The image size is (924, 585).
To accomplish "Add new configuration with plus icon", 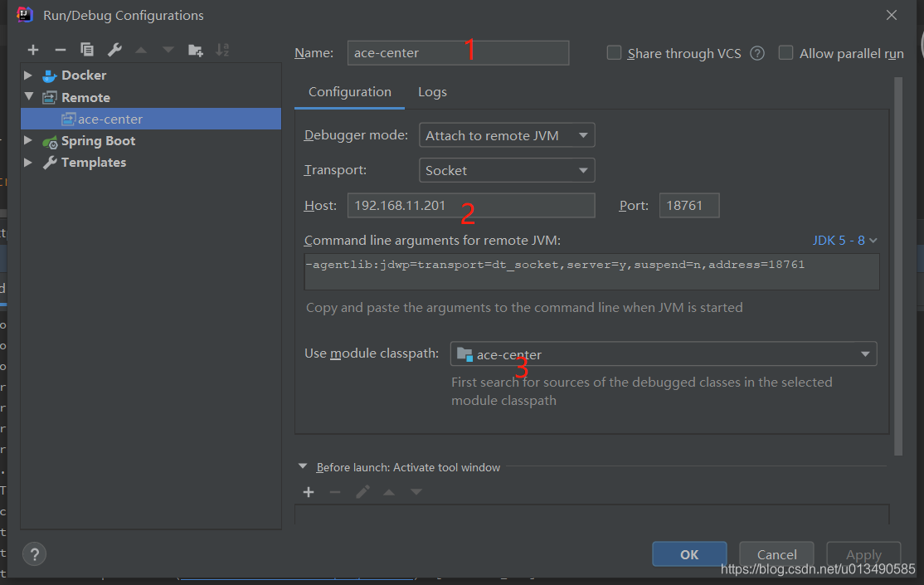I will [x=33, y=50].
